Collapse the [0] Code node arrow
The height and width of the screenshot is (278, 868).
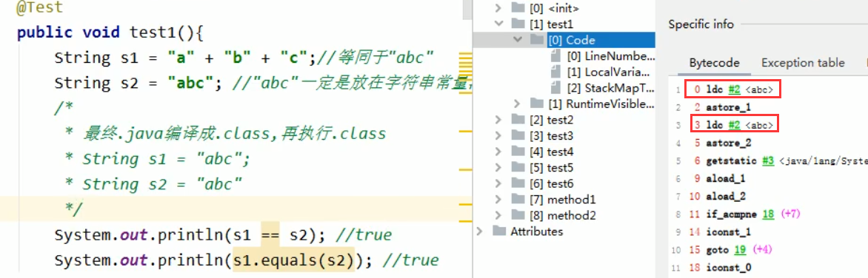[518, 40]
